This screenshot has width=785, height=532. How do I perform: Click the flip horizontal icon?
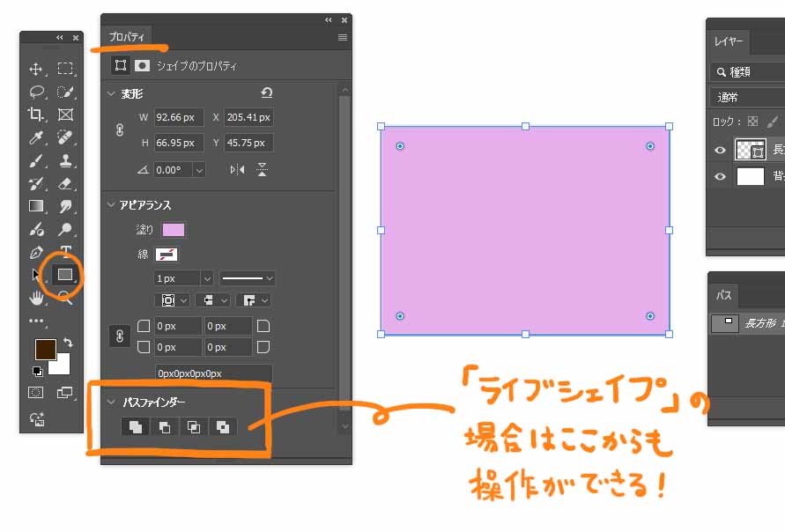click(x=237, y=170)
